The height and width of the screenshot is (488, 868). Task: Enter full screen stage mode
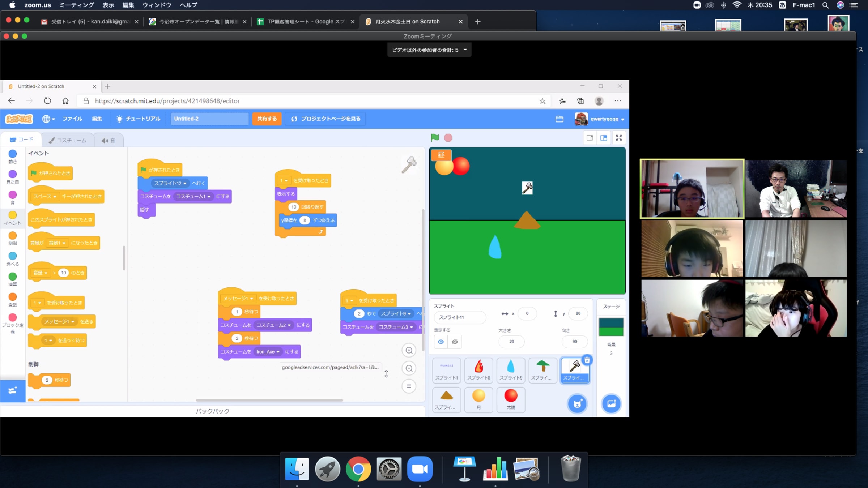(x=619, y=138)
